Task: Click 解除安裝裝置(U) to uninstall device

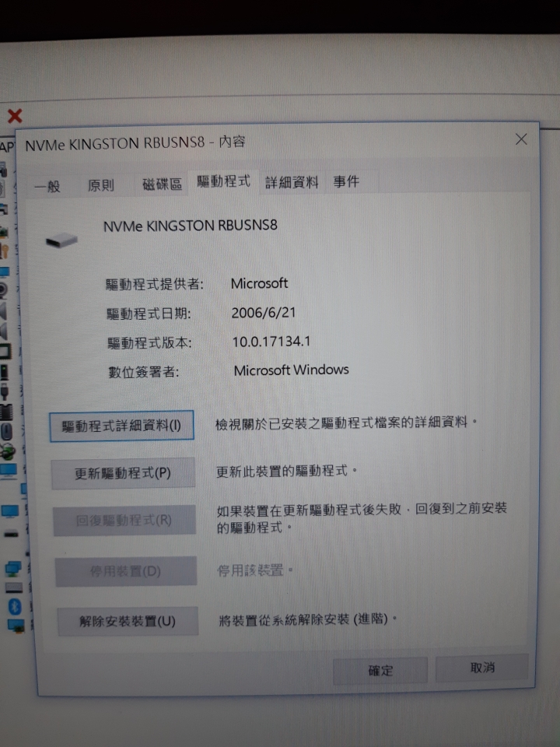Action: 128,621
